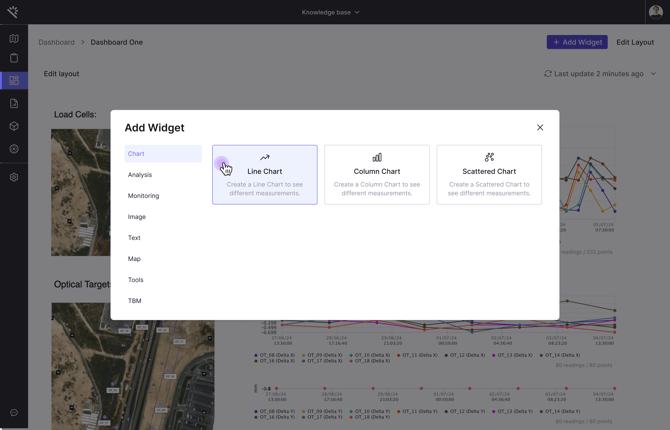Select the Monitoring category
The image size is (670, 430).
(x=163, y=195)
